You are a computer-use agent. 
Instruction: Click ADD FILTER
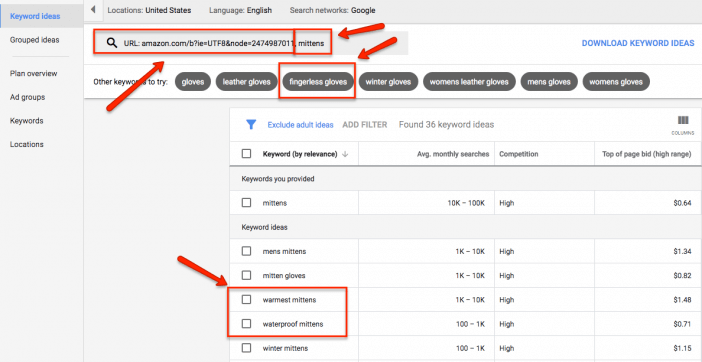364,125
